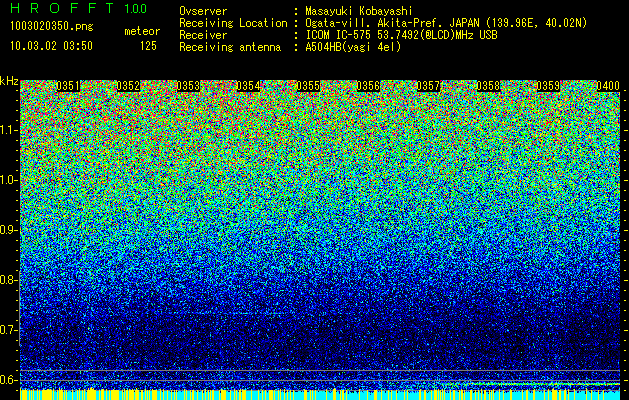Click the 0355 time marker

[x=308, y=86]
